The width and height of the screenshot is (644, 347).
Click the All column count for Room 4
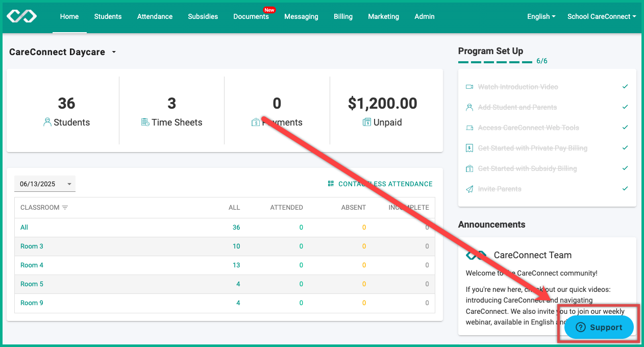(236, 265)
